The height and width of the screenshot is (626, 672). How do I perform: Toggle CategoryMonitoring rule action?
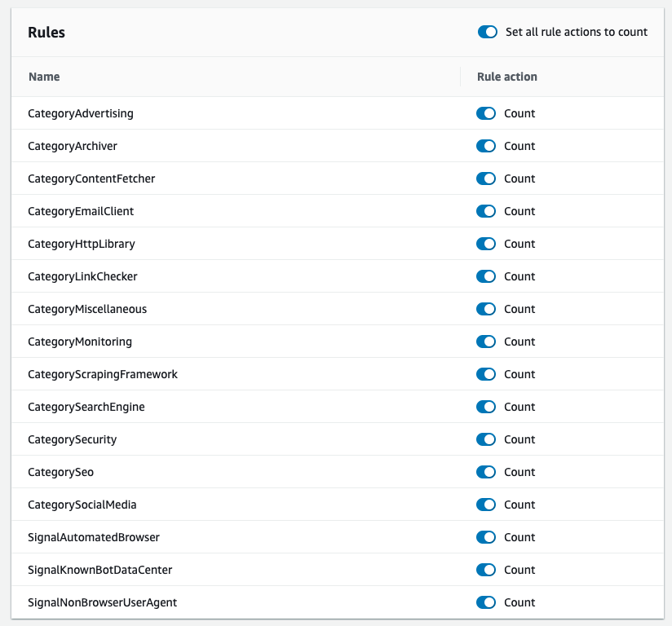(486, 342)
